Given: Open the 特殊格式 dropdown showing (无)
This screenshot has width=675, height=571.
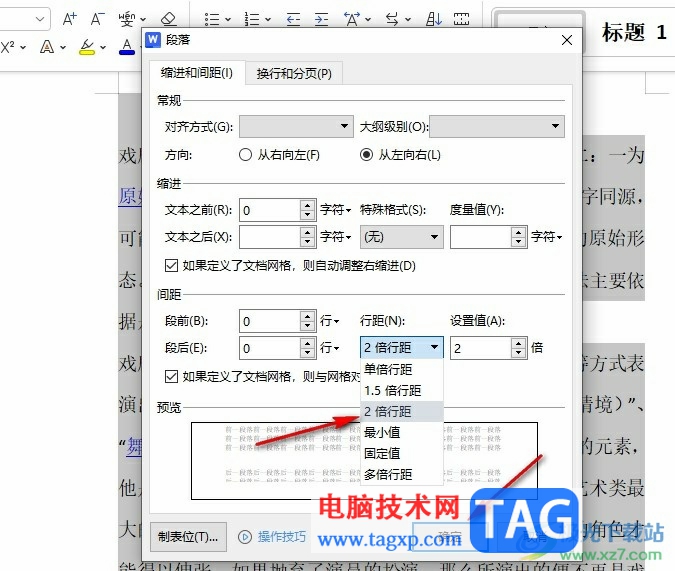Looking at the screenshot, I should click(x=402, y=237).
